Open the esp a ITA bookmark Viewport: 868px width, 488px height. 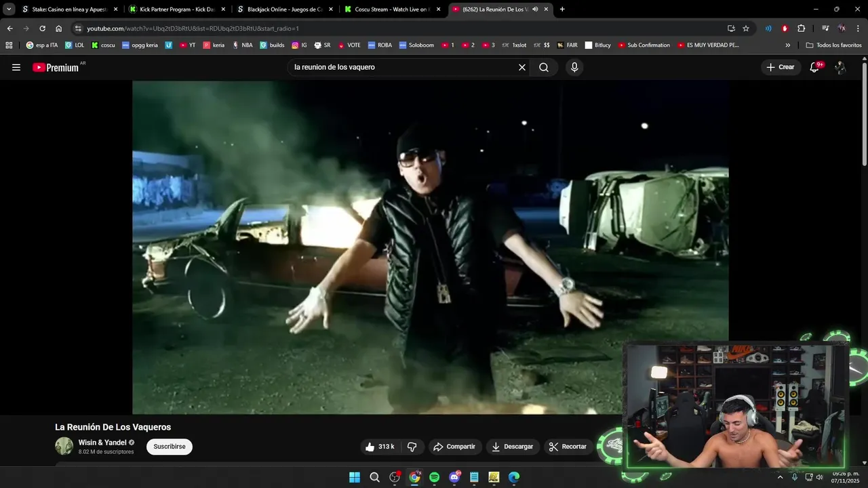[42, 45]
